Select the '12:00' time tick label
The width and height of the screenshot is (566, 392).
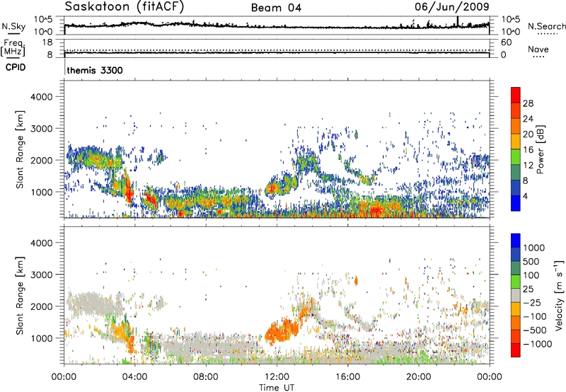pyautogui.click(x=277, y=377)
